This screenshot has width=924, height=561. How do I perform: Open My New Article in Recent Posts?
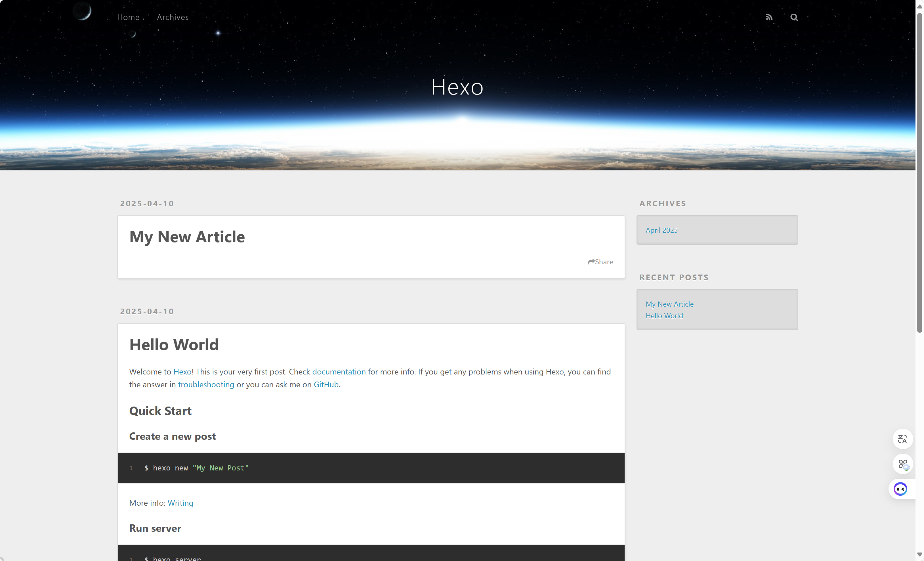pyautogui.click(x=669, y=304)
